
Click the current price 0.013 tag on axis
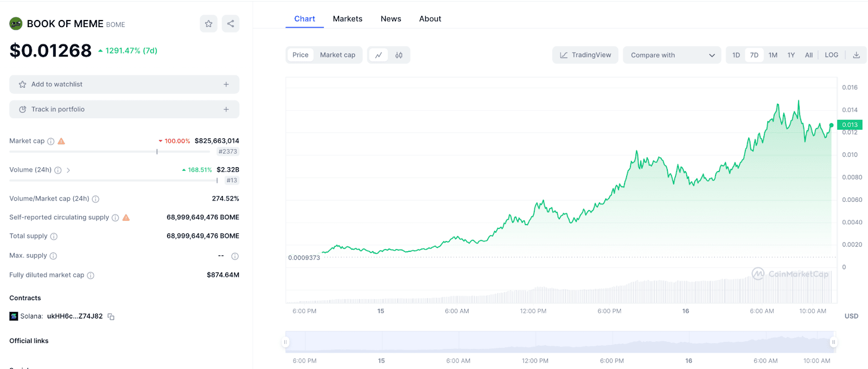coord(850,125)
